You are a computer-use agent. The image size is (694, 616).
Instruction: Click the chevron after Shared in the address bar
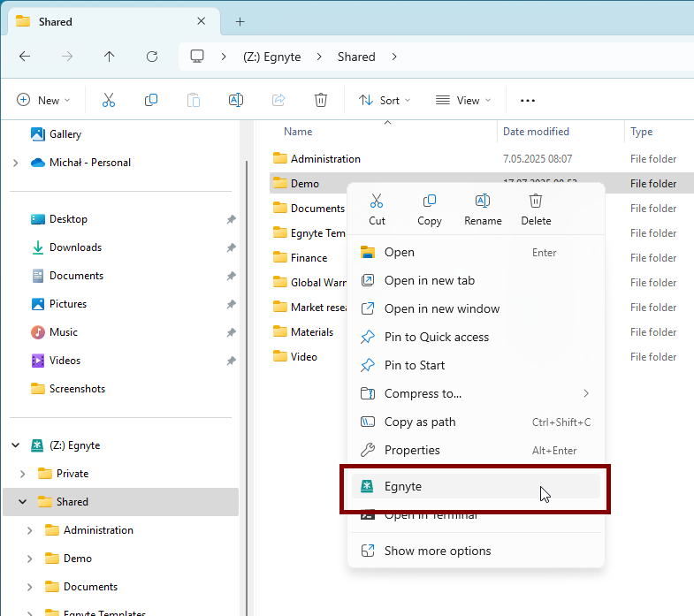(394, 57)
